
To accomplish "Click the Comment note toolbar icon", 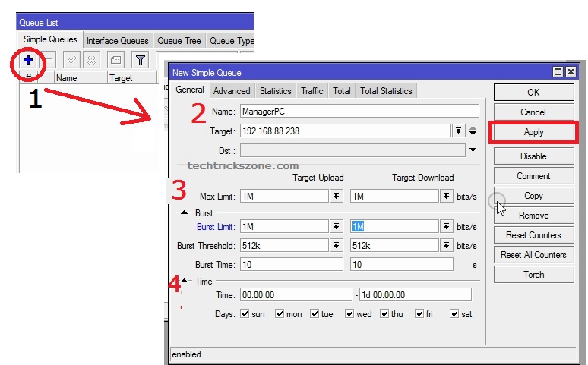I will 115,60.
